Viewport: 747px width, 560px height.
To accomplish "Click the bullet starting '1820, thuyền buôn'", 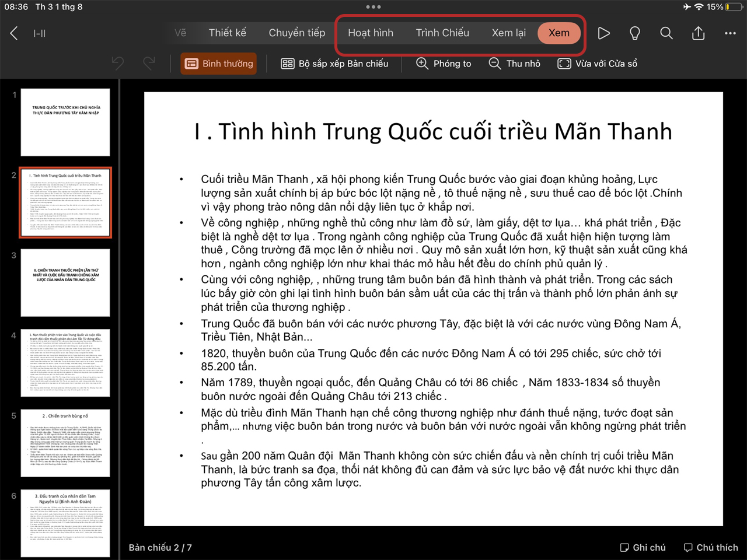I will pyautogui.click(x=431, y=360).
